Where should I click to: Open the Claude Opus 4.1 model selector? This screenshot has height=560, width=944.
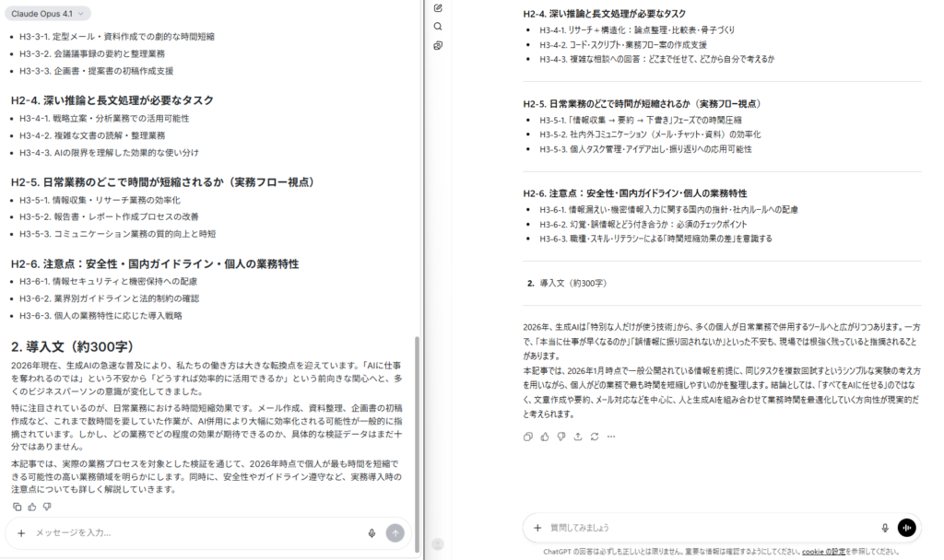[x=50, y=14]
